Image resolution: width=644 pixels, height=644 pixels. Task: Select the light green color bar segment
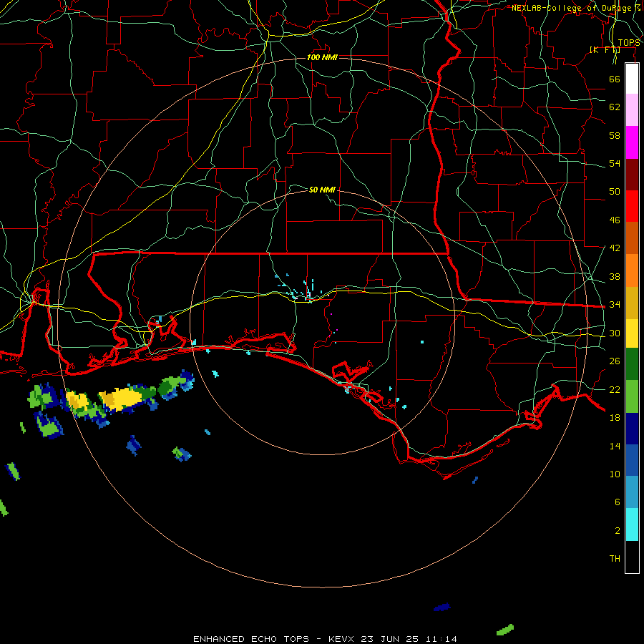pos(632,396)
